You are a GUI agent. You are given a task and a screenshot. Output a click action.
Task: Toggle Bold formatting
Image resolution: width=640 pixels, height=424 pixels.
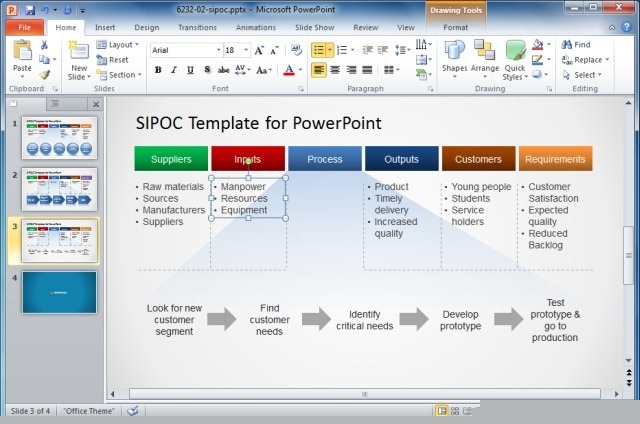pos(158,70)
